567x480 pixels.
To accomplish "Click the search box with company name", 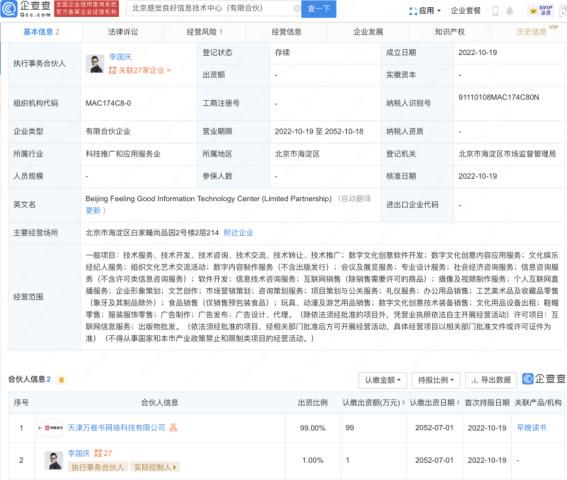I will [213, 8].
